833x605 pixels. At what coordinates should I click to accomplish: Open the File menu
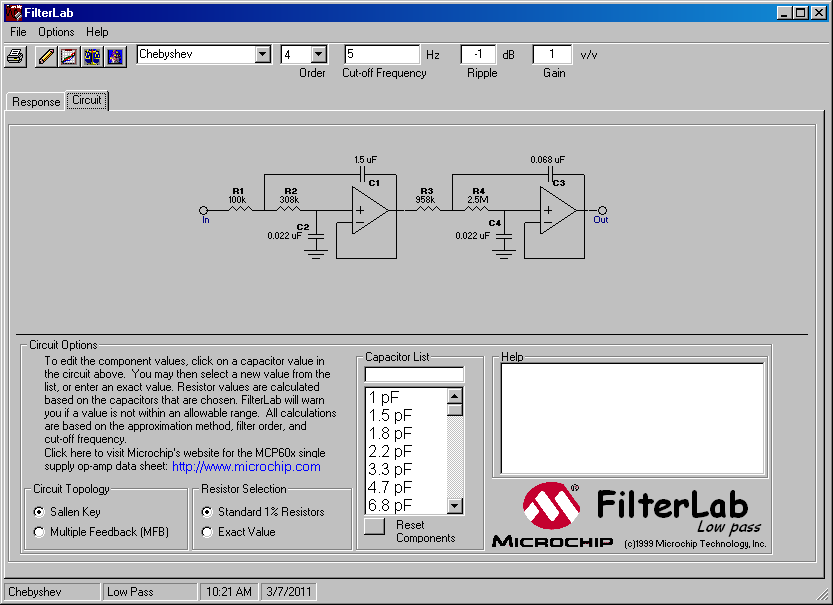click(18, 32)
